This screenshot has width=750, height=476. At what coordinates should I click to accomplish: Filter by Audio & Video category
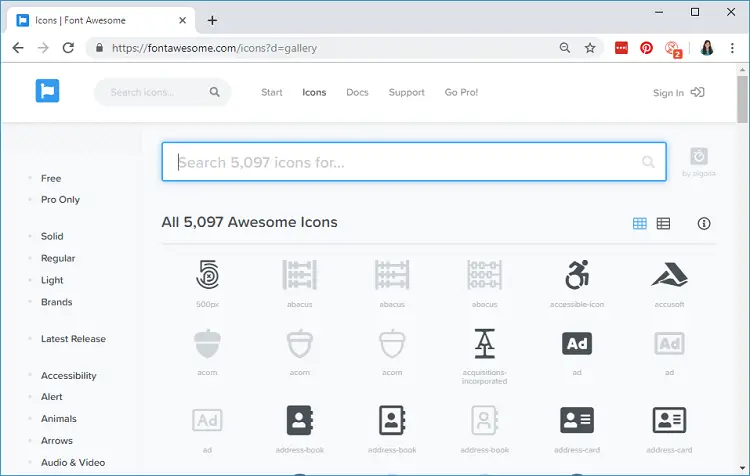coord(73,463)
